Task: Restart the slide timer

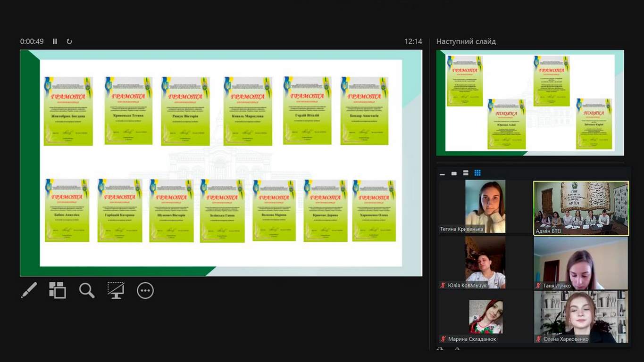Action: click(69, 41)
